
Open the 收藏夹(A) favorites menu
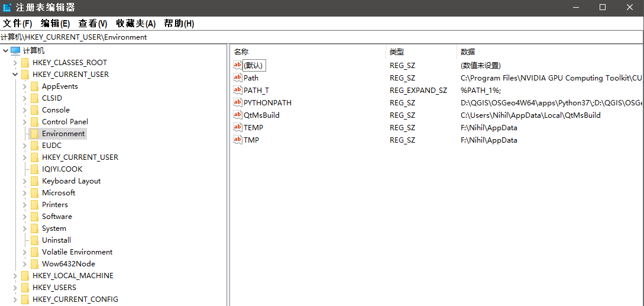click(135, 24)
